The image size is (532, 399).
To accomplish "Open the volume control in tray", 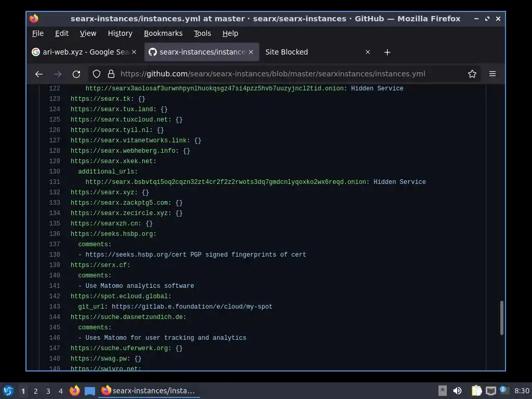I will pos(457,391).
